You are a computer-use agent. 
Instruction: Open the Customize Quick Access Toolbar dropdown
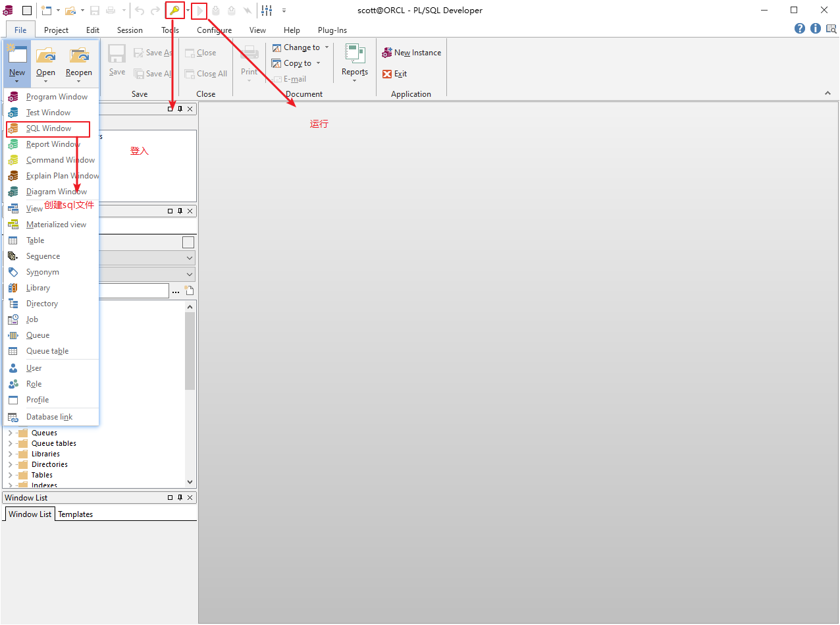click(284, 11)
